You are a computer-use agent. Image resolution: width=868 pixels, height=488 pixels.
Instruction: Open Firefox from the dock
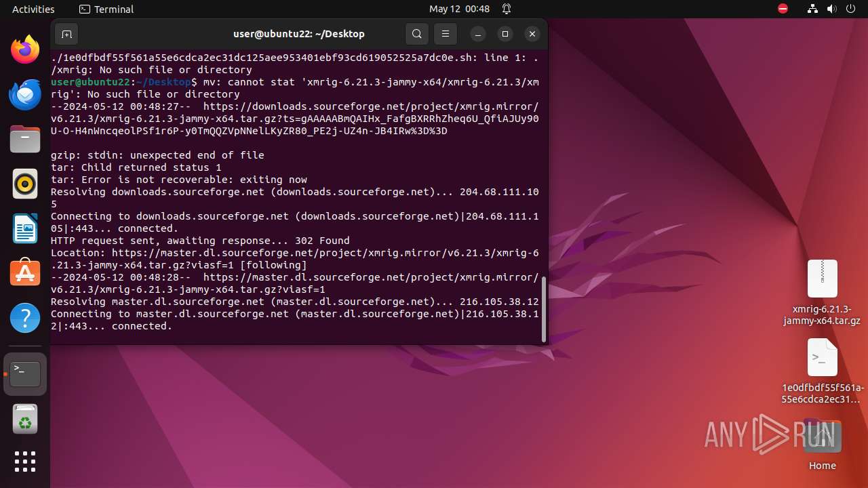(25, 49)
